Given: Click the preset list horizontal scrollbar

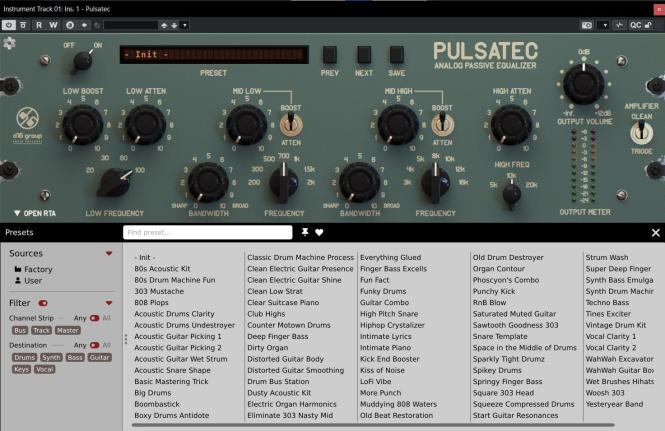Looking at the screenshot, I should pos(373,425).
